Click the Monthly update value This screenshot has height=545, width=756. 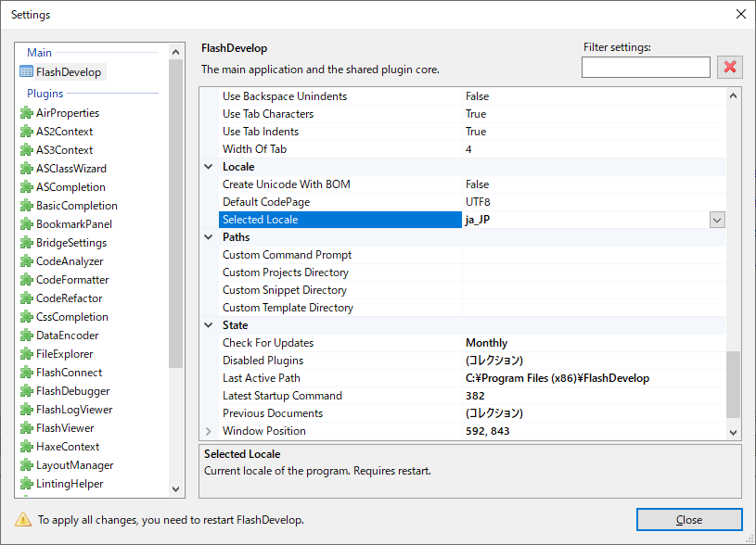click(x=486, y=343)
